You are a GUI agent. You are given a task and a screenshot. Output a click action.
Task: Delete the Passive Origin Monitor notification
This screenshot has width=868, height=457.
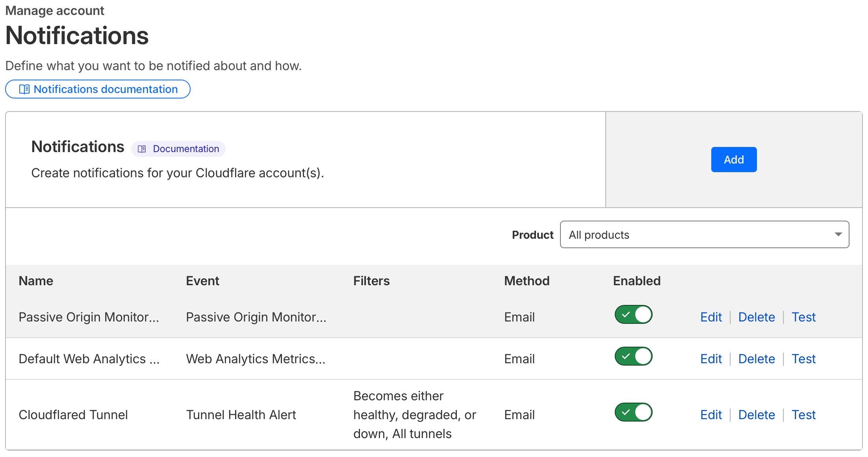click(756, 317)
